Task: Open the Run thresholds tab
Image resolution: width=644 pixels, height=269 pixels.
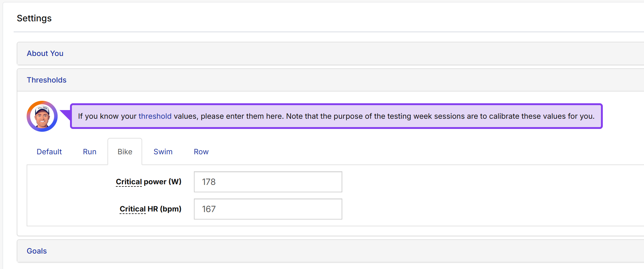Action: [x=90, y=152]
